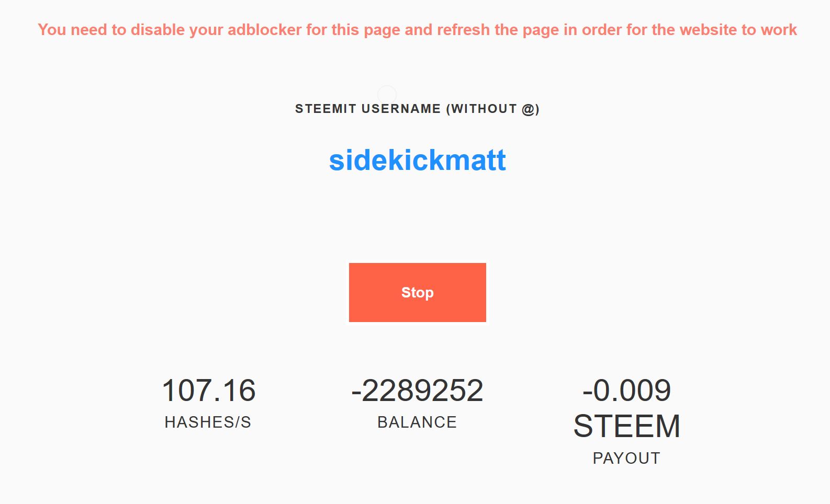Viewport: 830px width, 504px height.
Task: Click the -0.009 payout amount
Action: tap(626, 391)
